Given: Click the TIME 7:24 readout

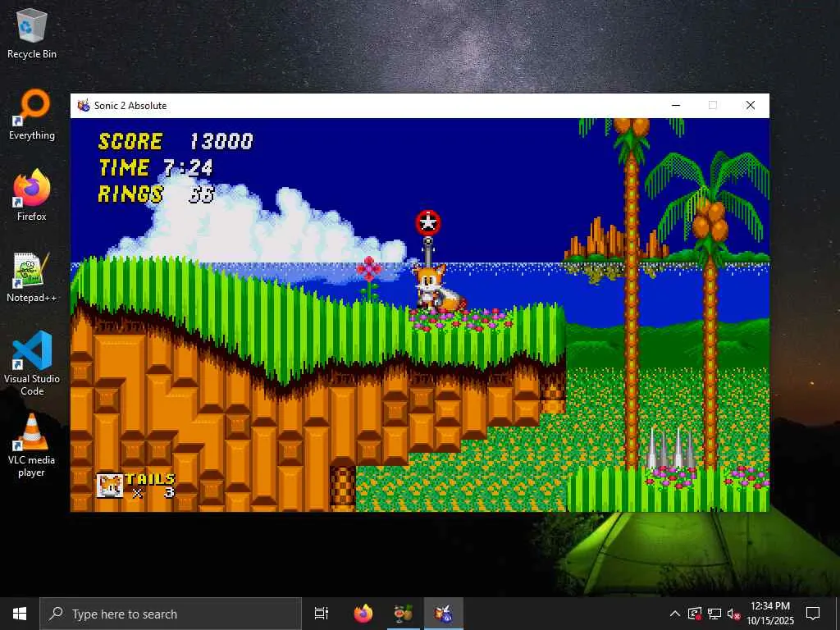Looking at the screenshot, I should (156, 167).
